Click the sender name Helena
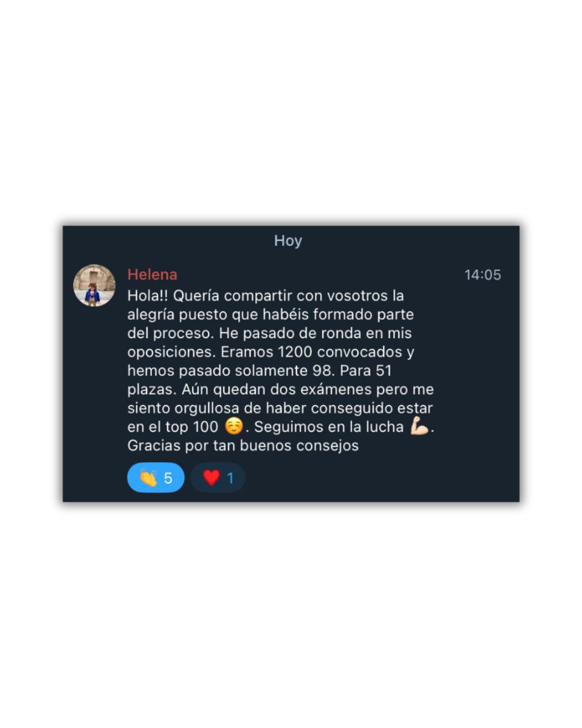Viewport: 582px width, 728px height. [x=152, y=275]
